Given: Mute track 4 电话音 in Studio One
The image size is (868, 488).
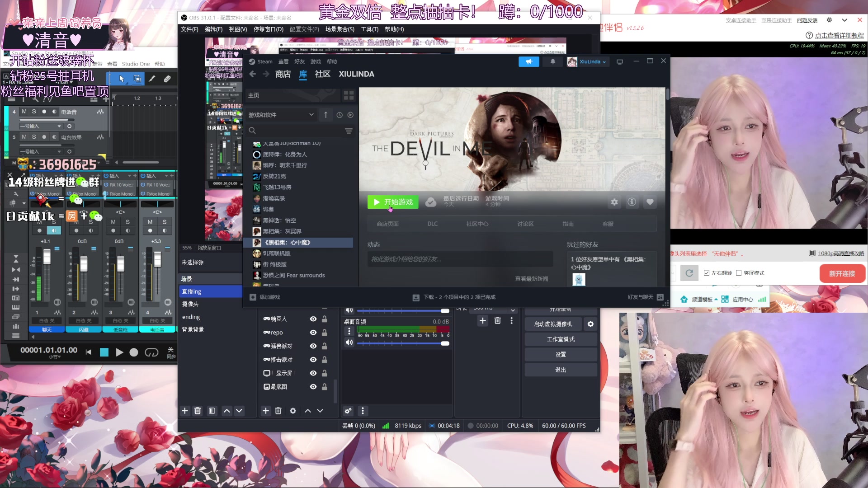Looking at the screenshot, I should pos(24,112).
